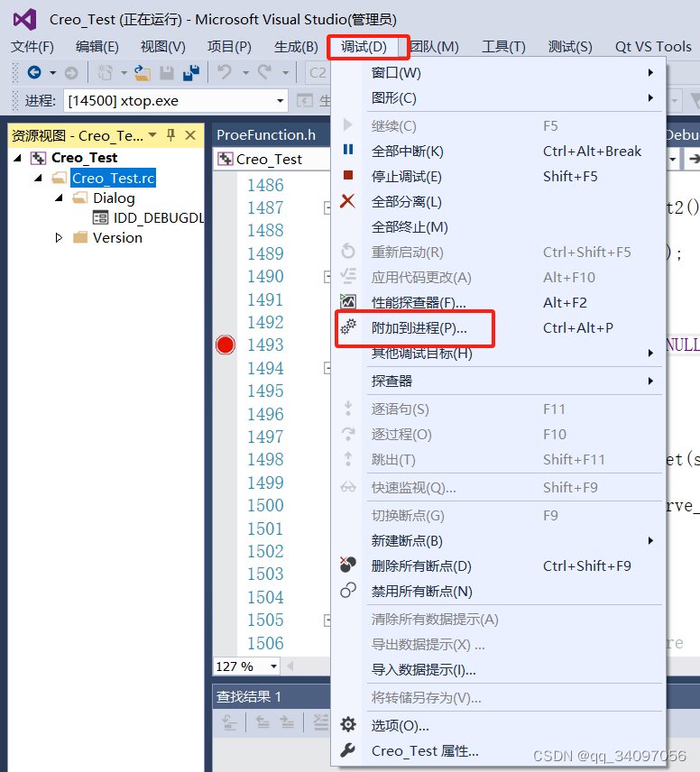Select the Version folder in tree
Viewport: 700px width, 772px height.
[118, 238]
